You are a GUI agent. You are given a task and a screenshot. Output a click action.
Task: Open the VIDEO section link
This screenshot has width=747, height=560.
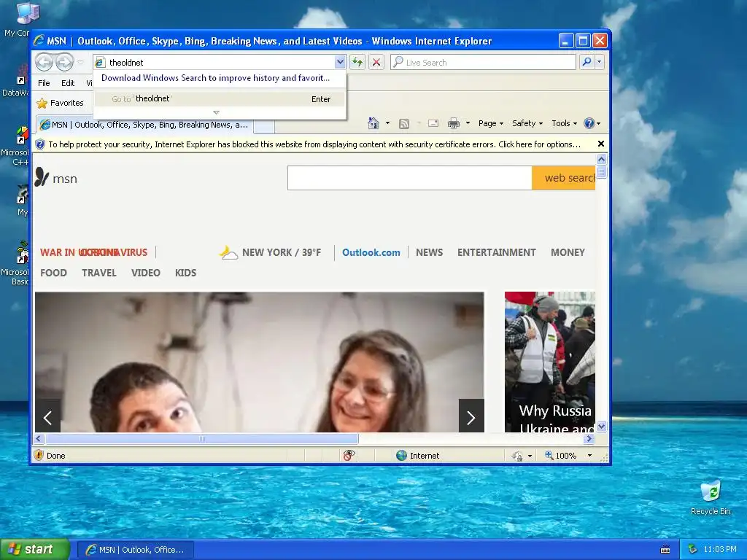146,273
